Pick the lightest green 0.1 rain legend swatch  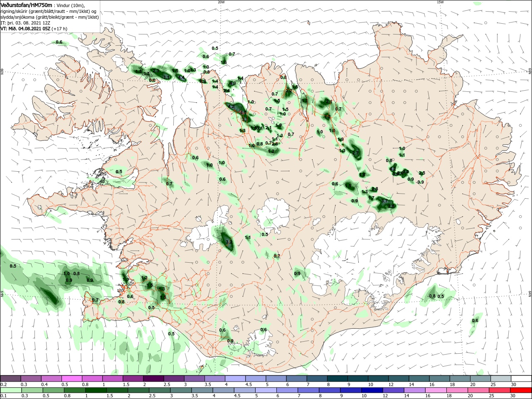[10, 390]
